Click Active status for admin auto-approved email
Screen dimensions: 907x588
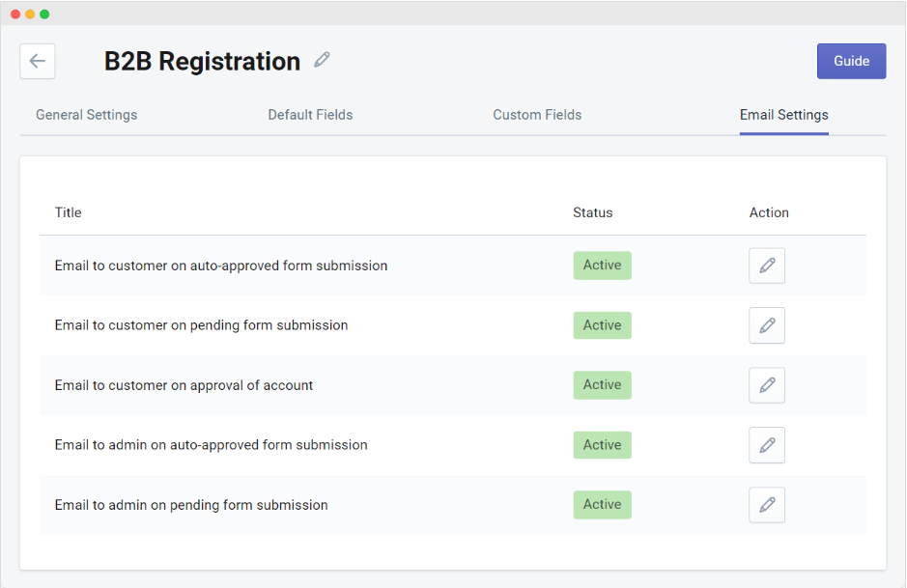point(602,445)
